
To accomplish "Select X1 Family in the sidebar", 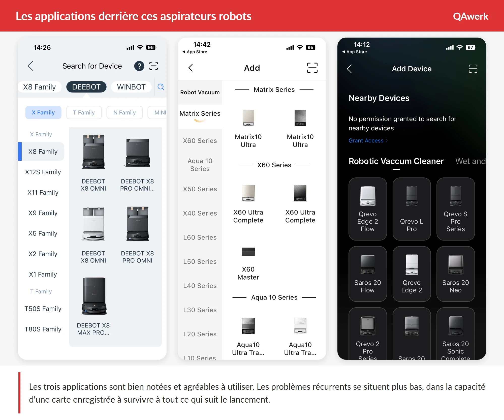I will tap(43, 274).
